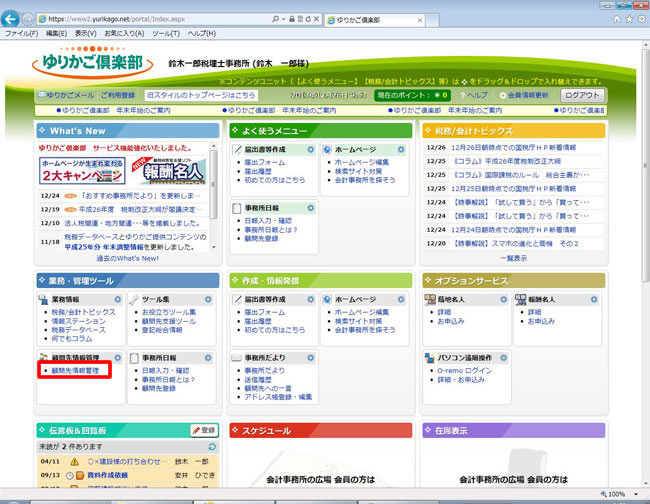Click the ログアウト button
Screen dimensions: 650x504
[582, 94]
